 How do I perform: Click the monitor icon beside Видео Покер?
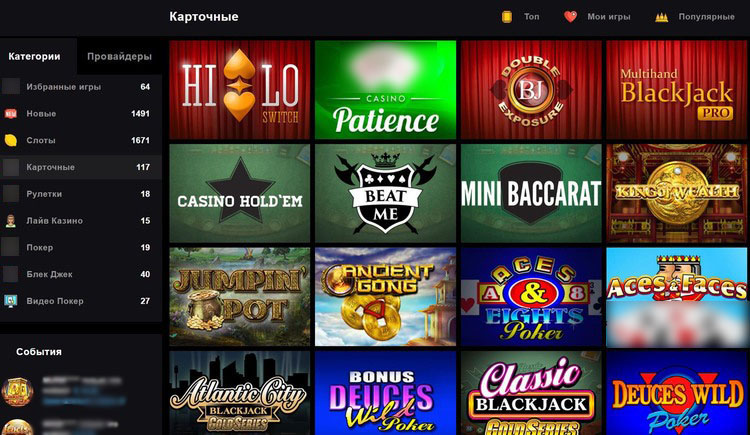point(11,301)
